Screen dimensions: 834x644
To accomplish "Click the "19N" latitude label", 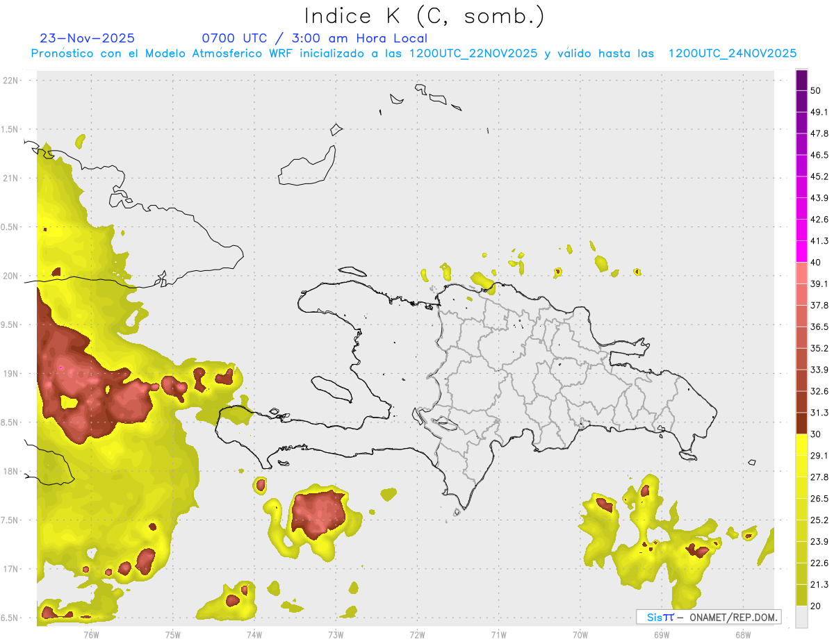I will click(10, 374).
